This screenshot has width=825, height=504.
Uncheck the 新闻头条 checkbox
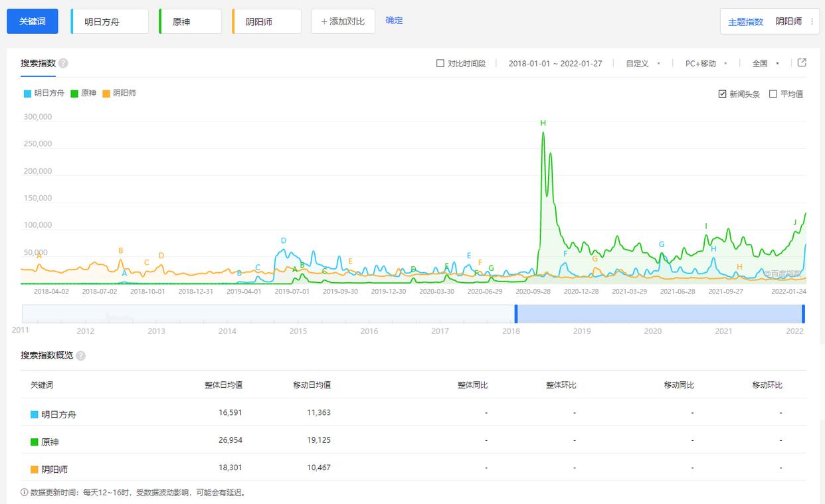[722, 94]
